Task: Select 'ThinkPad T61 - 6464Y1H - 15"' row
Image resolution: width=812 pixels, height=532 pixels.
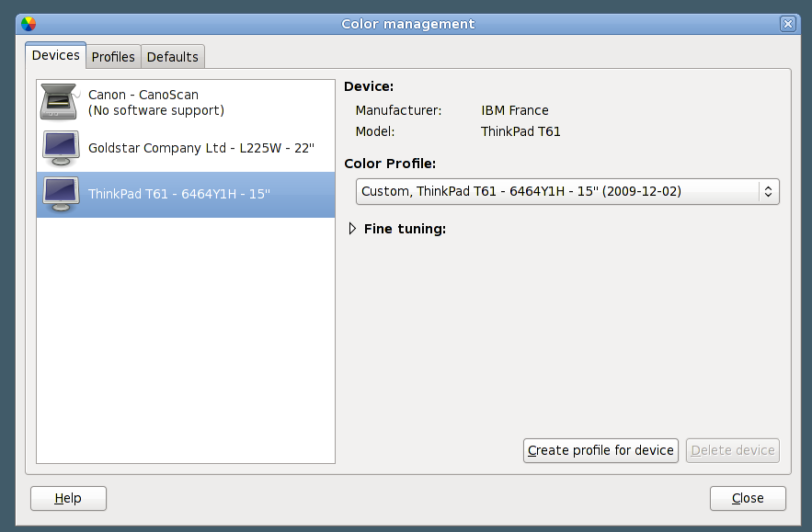Action: coord(186,195)
